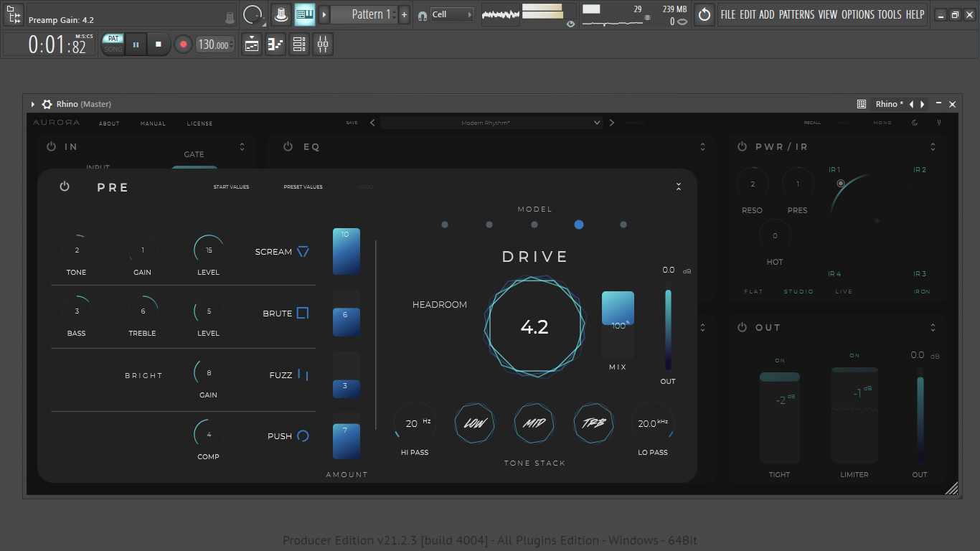
Task: Click the tuner fork icon
Action: click(x=939, y=123)
